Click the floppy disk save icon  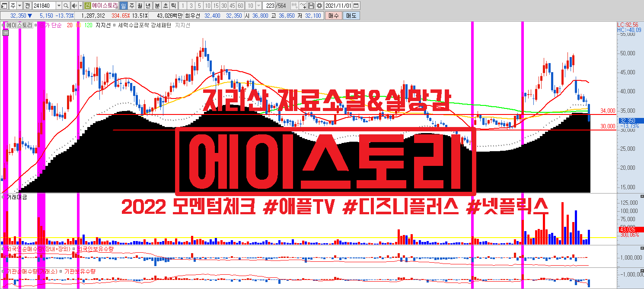311,6
